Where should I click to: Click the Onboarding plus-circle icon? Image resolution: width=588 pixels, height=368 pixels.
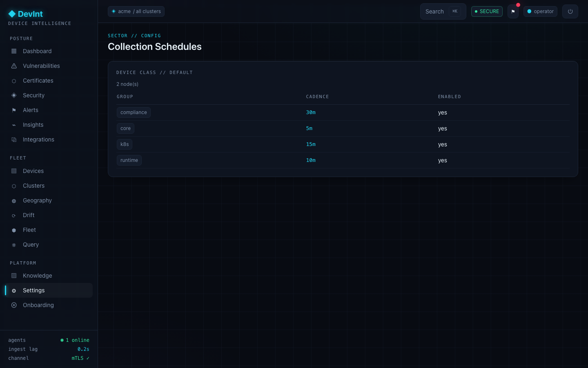(x=14, y=305)
